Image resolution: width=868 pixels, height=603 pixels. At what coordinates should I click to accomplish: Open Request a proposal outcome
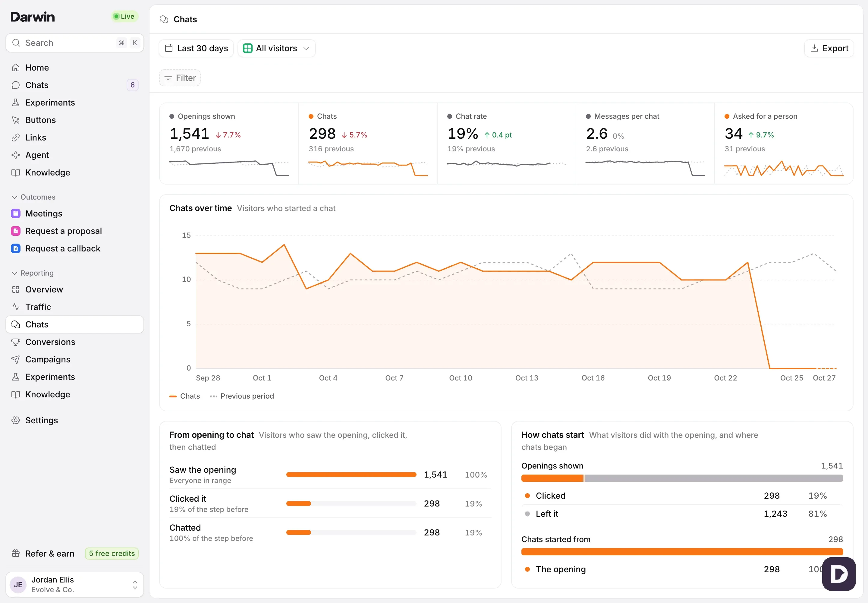click(x=74, y=231)
